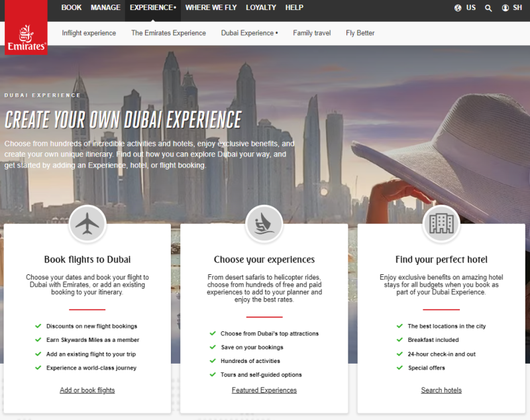Click the 'Book flights to Dubai' heading
Image resolution: width=530 pixels, height=420 pixels.
tap(87, 260)
